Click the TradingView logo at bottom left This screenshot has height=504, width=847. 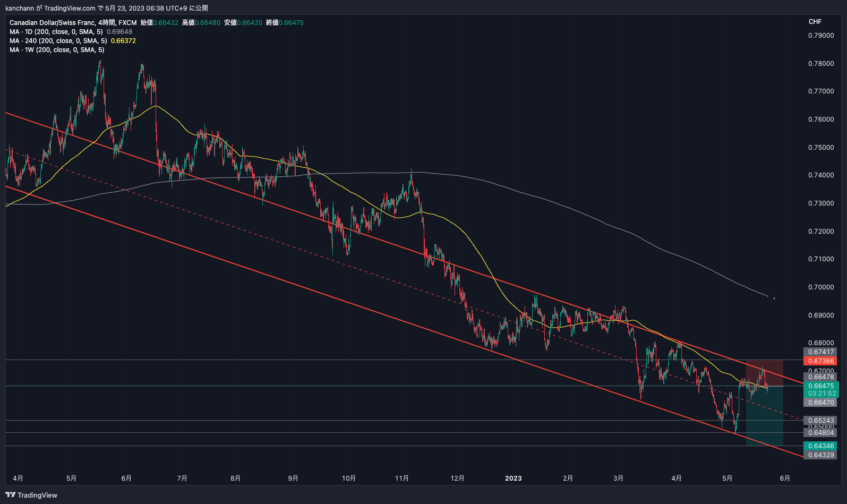[x=31, y=495]
